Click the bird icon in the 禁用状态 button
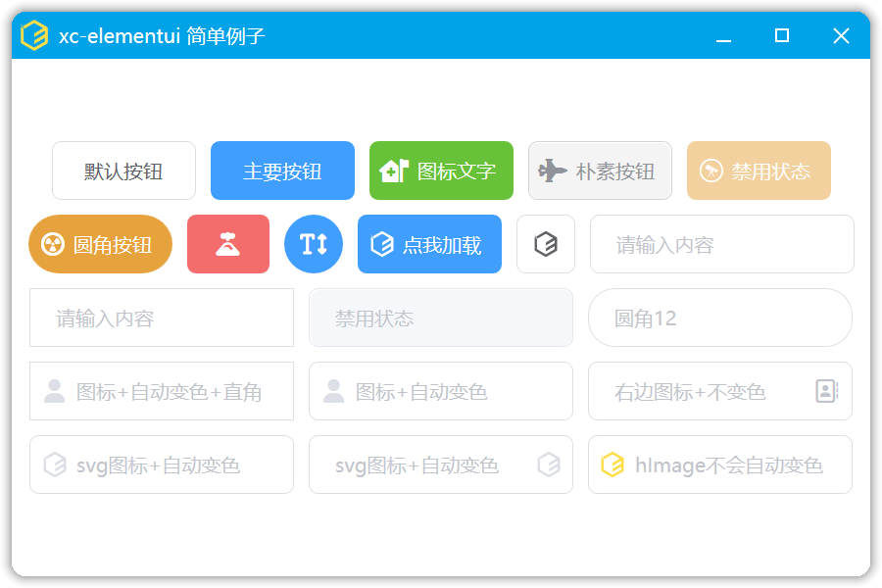 coord(712,170)
